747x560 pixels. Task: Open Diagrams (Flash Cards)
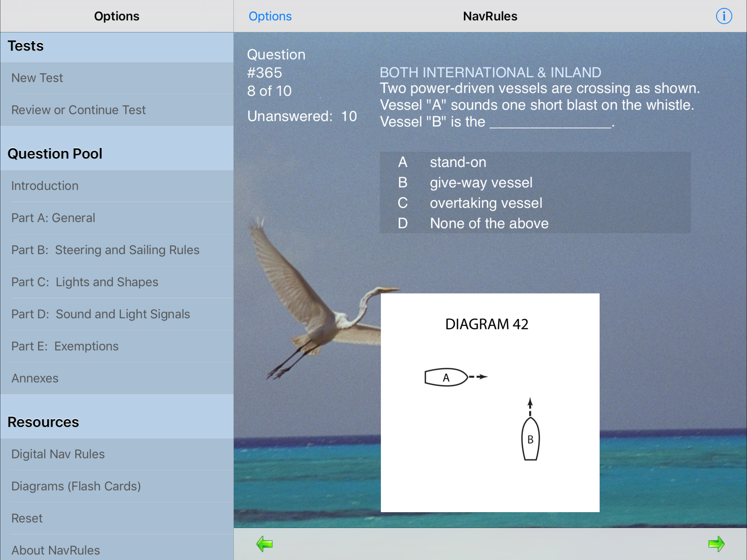point(76,486)
